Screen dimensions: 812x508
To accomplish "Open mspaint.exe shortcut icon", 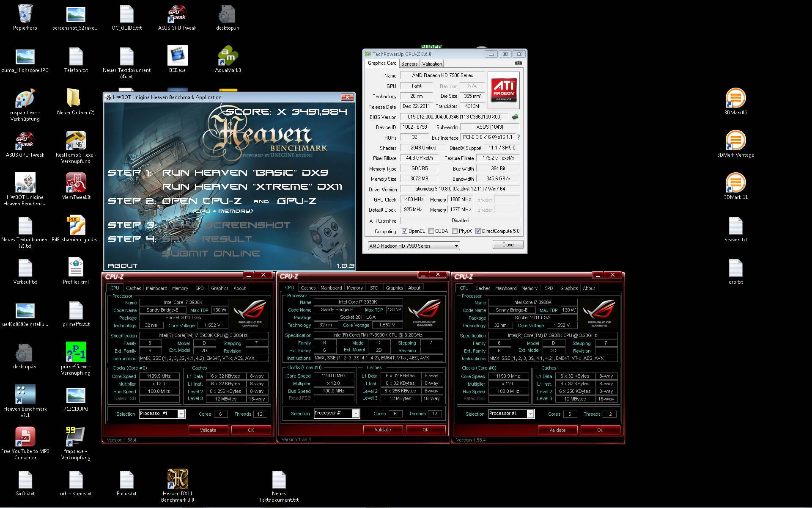I will point(25,99).
